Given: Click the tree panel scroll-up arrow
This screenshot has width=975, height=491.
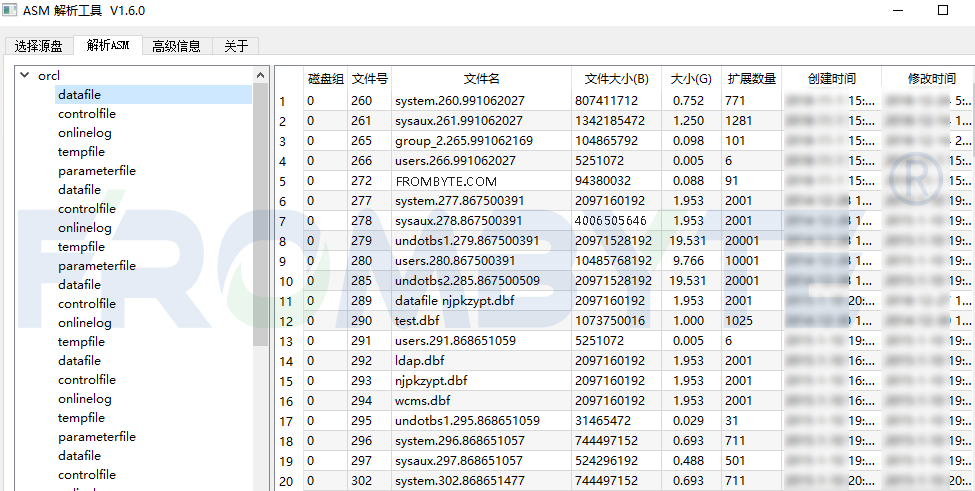Looking at the screenshot, I should coord(261,75).
